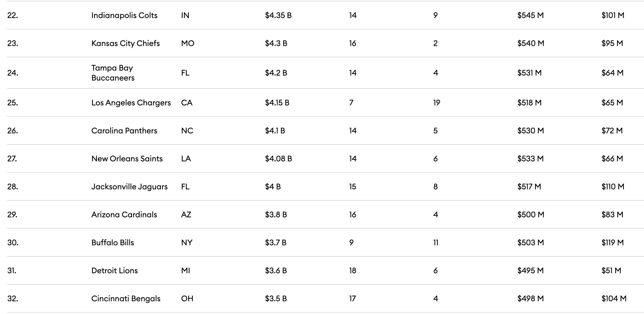Click rank number 25 in the list
The height and width of the screenshot is (314, 644).
(12, 103)
